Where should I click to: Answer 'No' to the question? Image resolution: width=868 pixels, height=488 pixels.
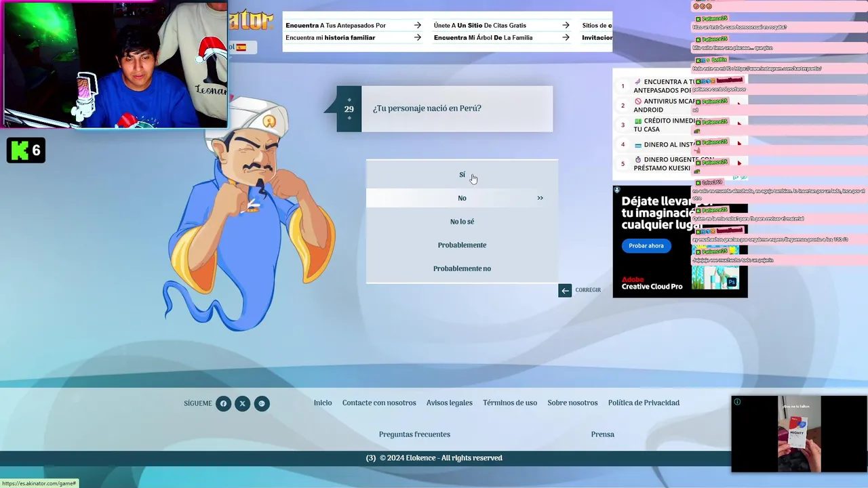(x=462, y=198)
